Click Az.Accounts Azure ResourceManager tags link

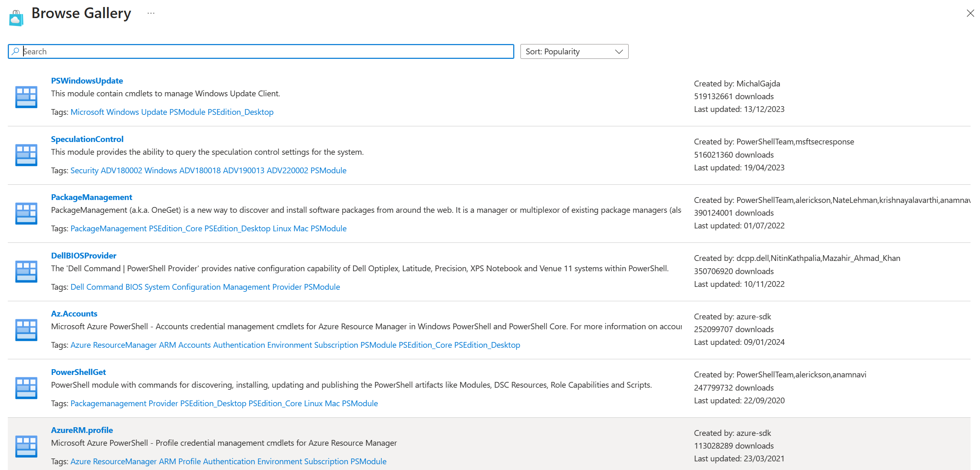(295, 345)
